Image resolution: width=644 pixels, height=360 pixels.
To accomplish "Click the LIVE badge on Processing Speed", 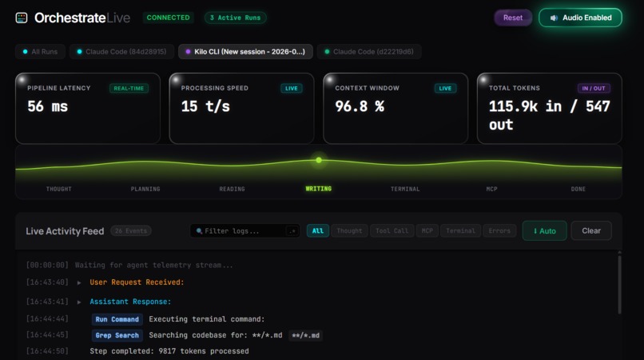I will 292,88.
